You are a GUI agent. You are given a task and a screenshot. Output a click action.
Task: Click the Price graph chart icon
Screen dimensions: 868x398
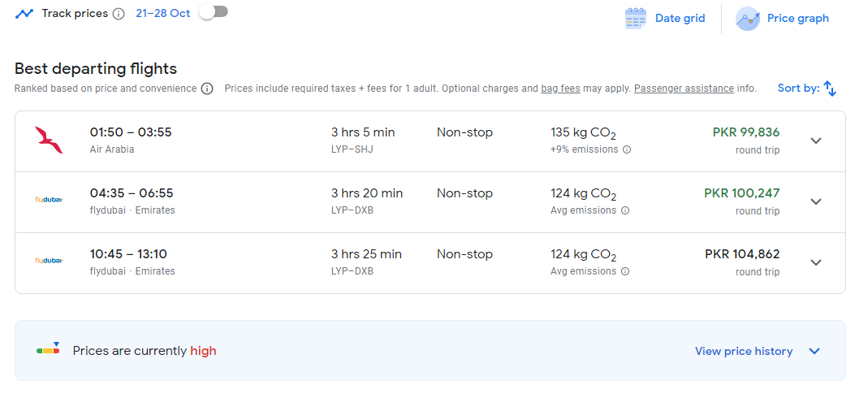point(747,19)
